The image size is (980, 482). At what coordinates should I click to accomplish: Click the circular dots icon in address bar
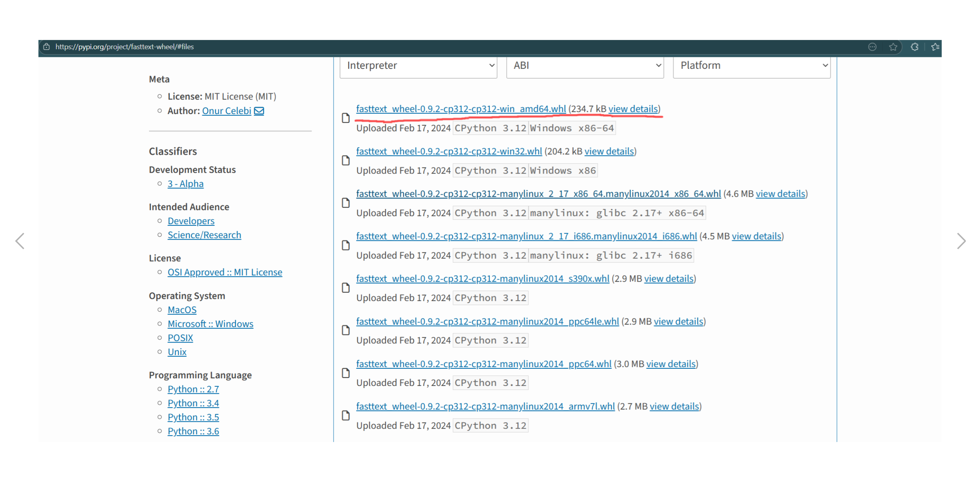click(872, 47)
